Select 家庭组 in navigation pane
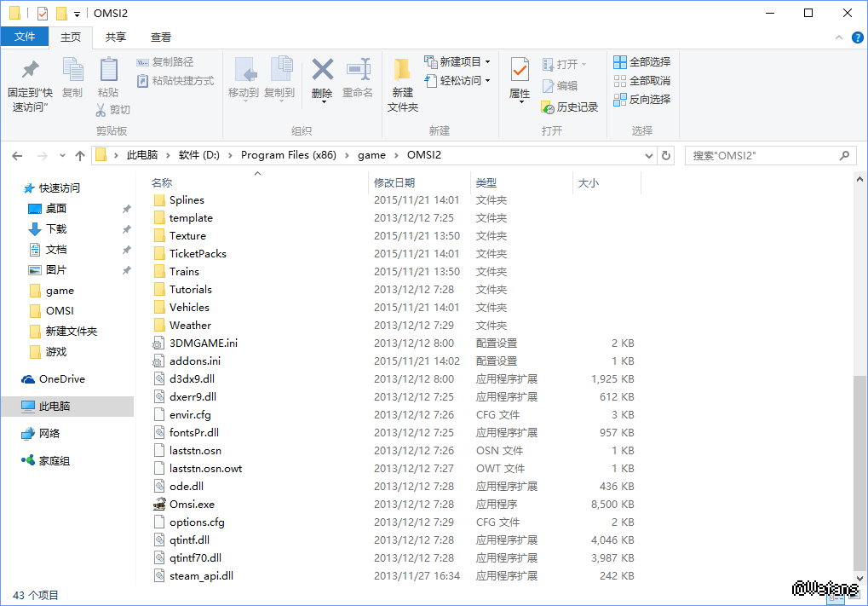Screen dimensions: 868x606 tap(54, 461)
